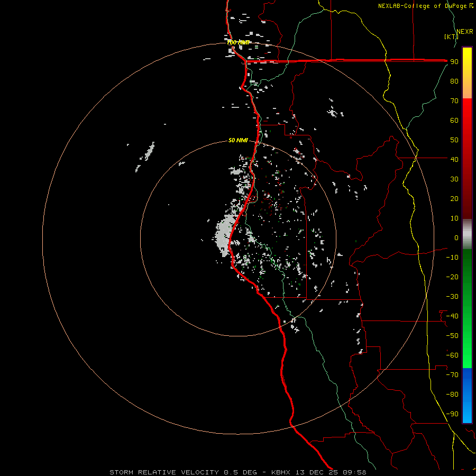This screenshot has height=476, width=476.
Task: Pick the gray near-zero segment of the color bar
Action: tap(467, 234)
